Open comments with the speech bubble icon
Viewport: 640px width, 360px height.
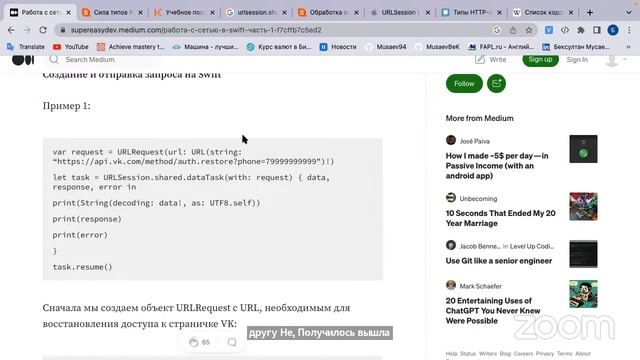[x=232, y=342]
